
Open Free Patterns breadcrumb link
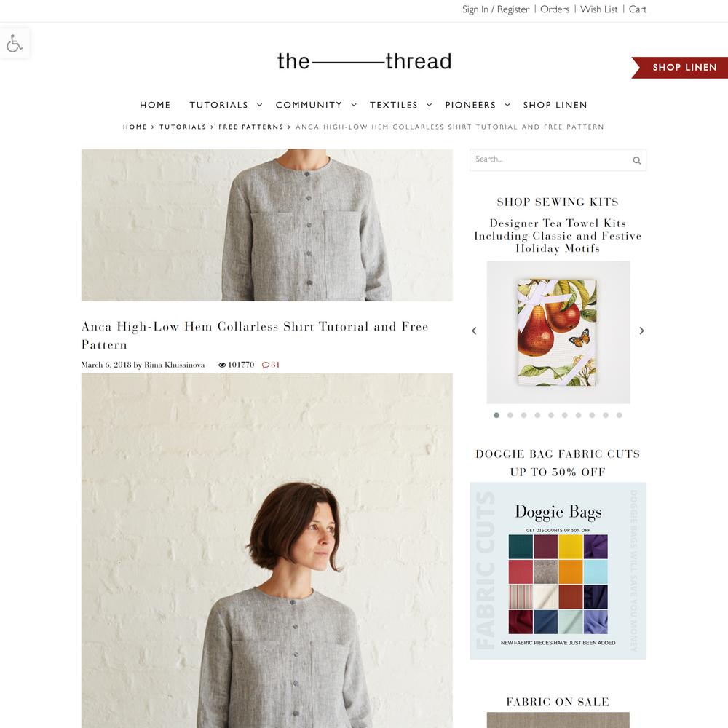click(x=250, y=127)
